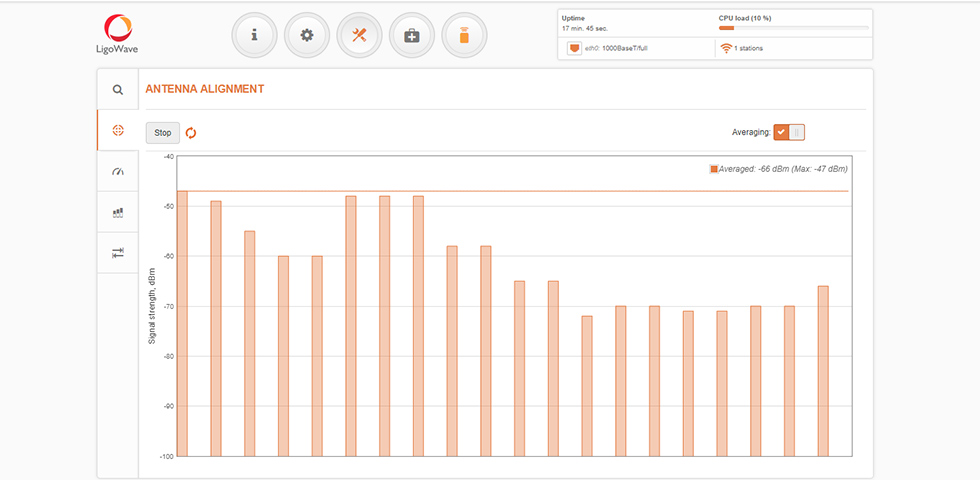Open the Information round button
The width and height of the screenshot is (980, 480).
tap(254, 36)
